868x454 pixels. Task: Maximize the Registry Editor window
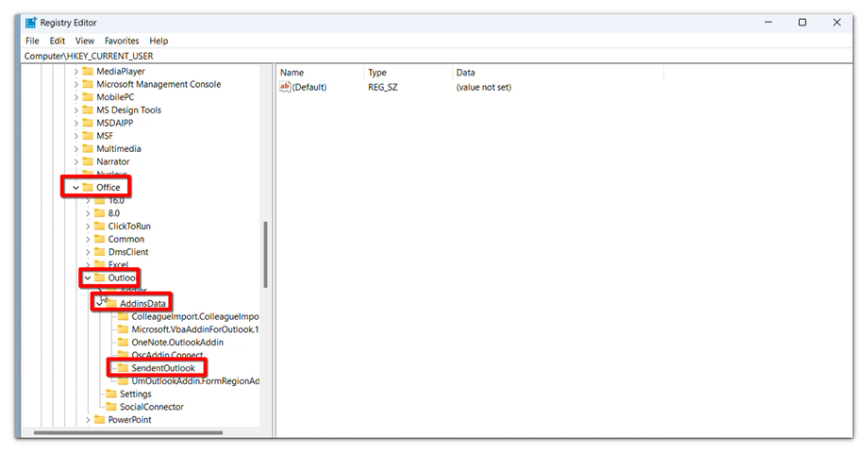pos(802,22)
